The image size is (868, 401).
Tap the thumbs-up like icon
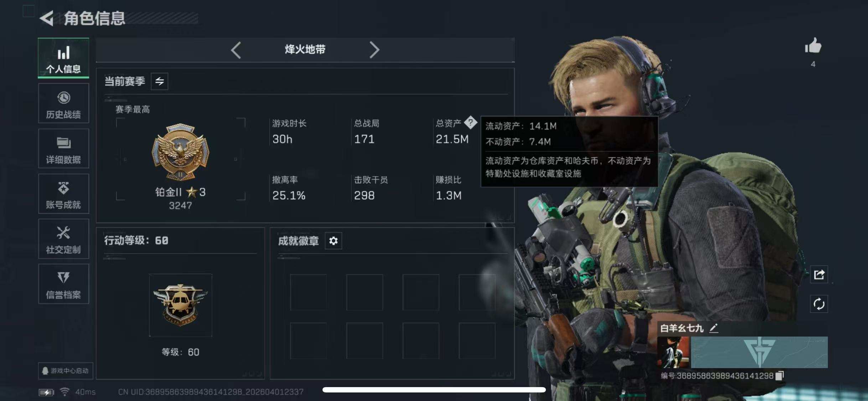[813, 46]
